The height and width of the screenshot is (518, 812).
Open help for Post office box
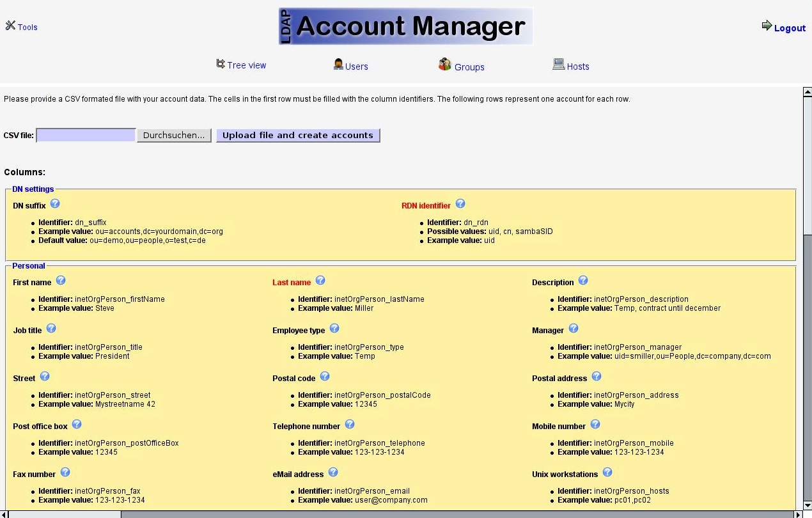pyautogui.click(x=77, y=425)
